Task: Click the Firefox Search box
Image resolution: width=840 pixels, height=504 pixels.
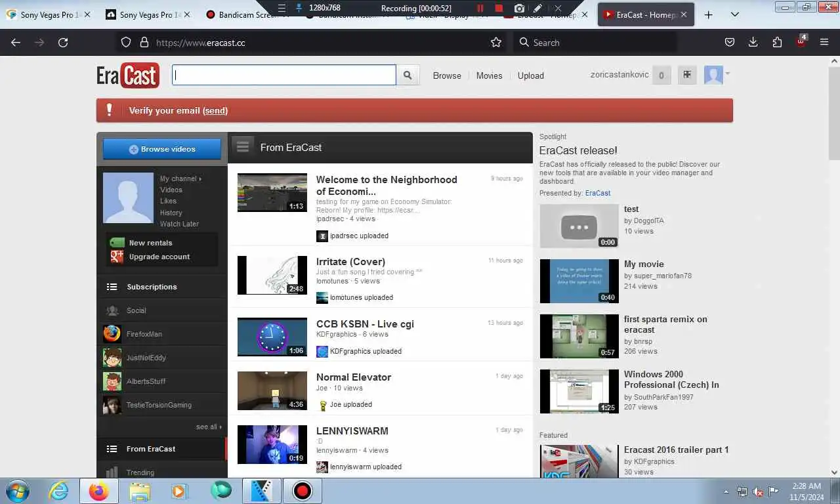Action: pos(594,43)
